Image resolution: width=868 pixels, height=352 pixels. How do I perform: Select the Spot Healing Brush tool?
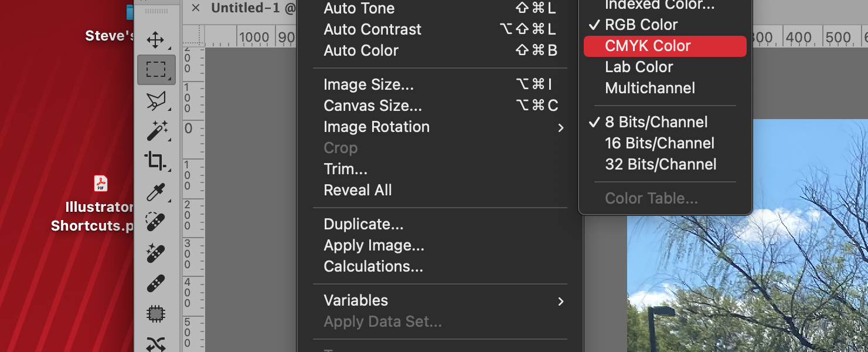coord(156,222)
